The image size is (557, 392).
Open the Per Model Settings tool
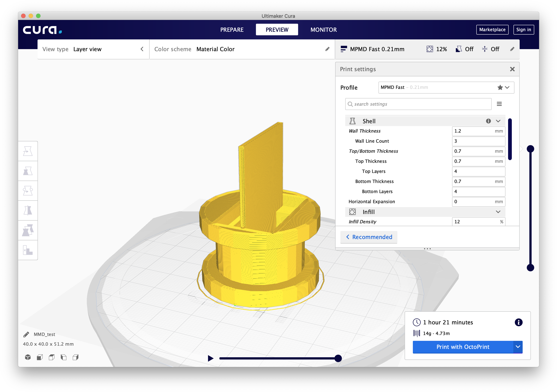[x=28, y=230]
